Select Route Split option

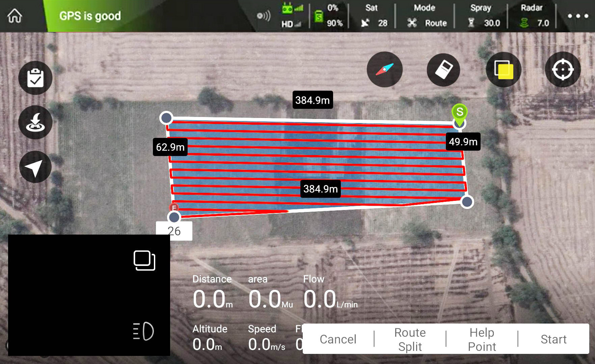pyautogui.click(x=410, y=339)
